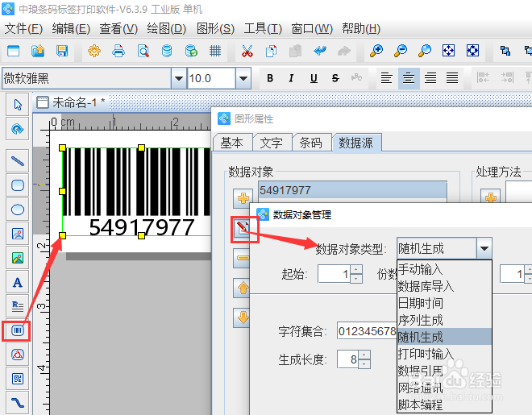Open the 绘图(D) menu
Screen dimensions: 532x415
click(167, 29)
